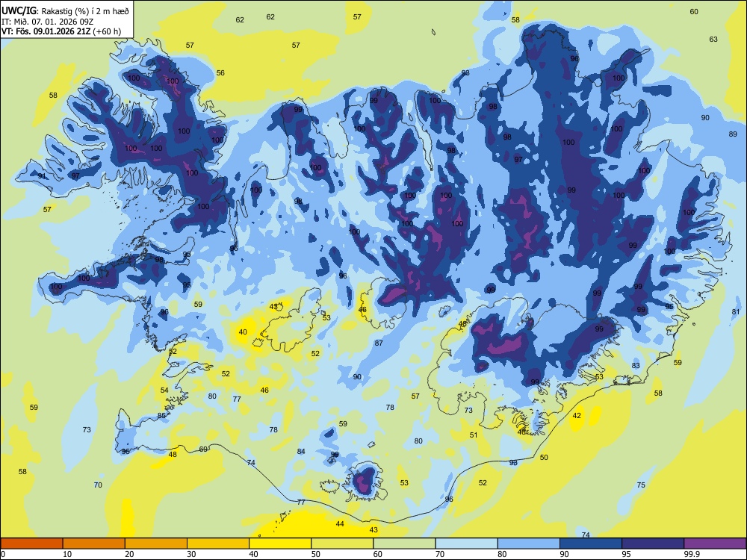This screenshot has height=560, width=747.
Task: Click the '0' label at the scale start
Action: pyautogui.click(x=2, y=554)
